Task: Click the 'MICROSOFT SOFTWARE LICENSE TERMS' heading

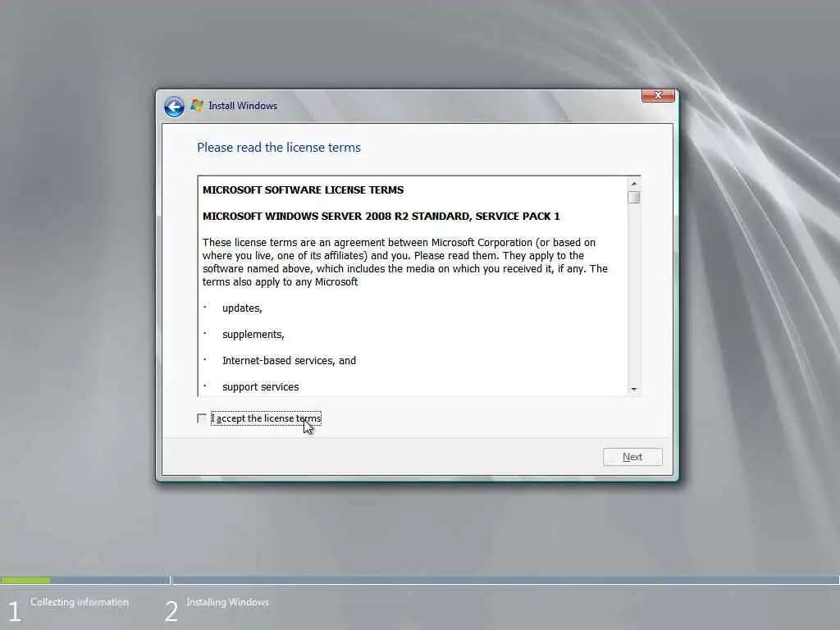Action: click(x=304, y=189)
